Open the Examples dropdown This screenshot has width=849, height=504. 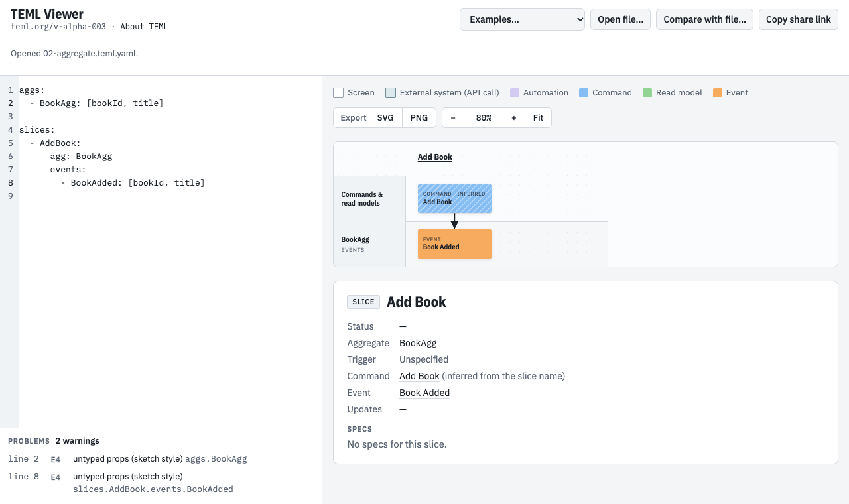tap(522, 19)
